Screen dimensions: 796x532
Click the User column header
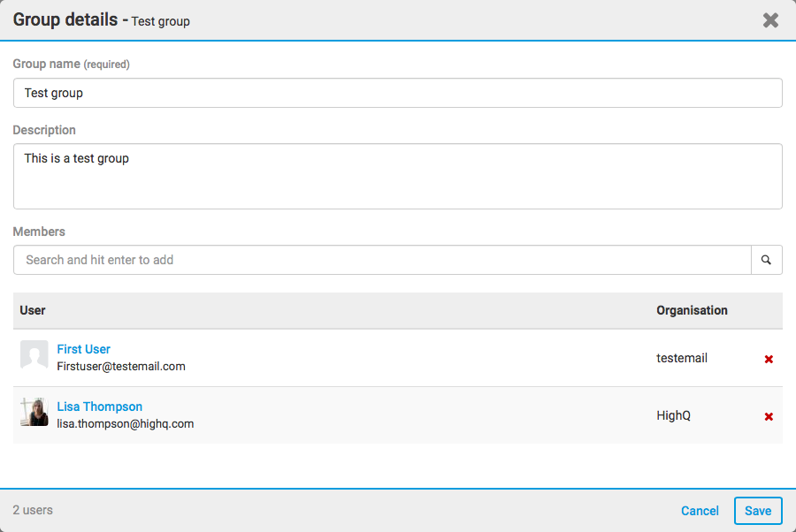(x=33, y=310)
